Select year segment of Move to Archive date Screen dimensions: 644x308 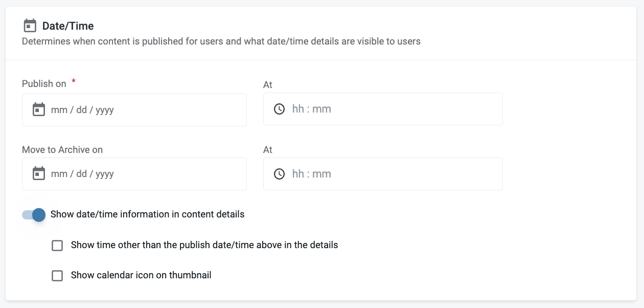(x=105, y=174)
